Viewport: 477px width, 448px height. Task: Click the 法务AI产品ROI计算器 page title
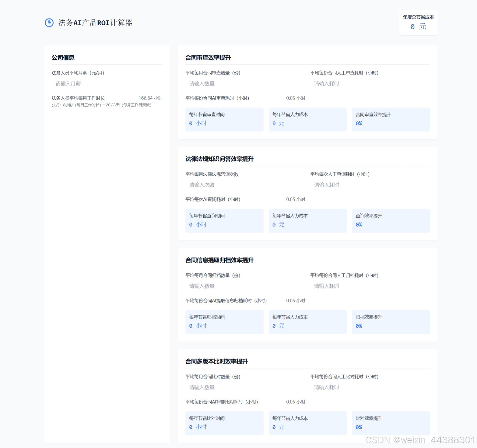[95, 23]
